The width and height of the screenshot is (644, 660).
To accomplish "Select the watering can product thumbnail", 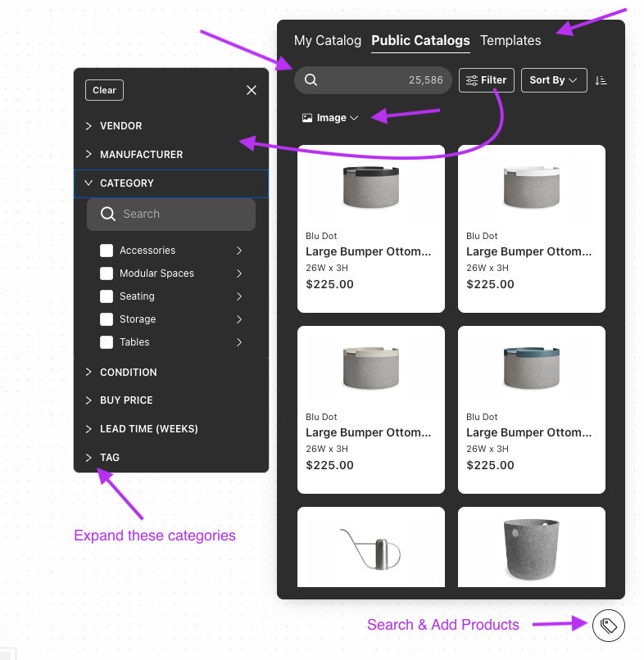I will click(370, 547).
